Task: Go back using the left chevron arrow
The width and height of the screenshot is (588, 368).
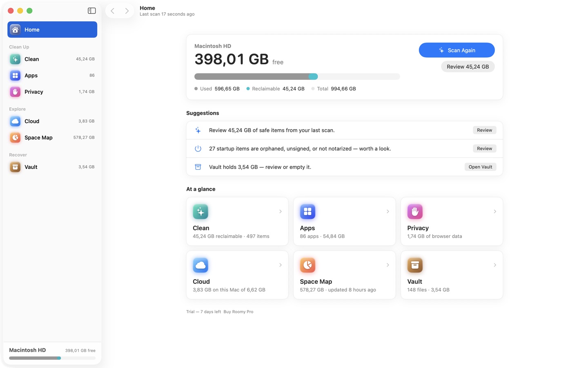Action: pos(113,11)
